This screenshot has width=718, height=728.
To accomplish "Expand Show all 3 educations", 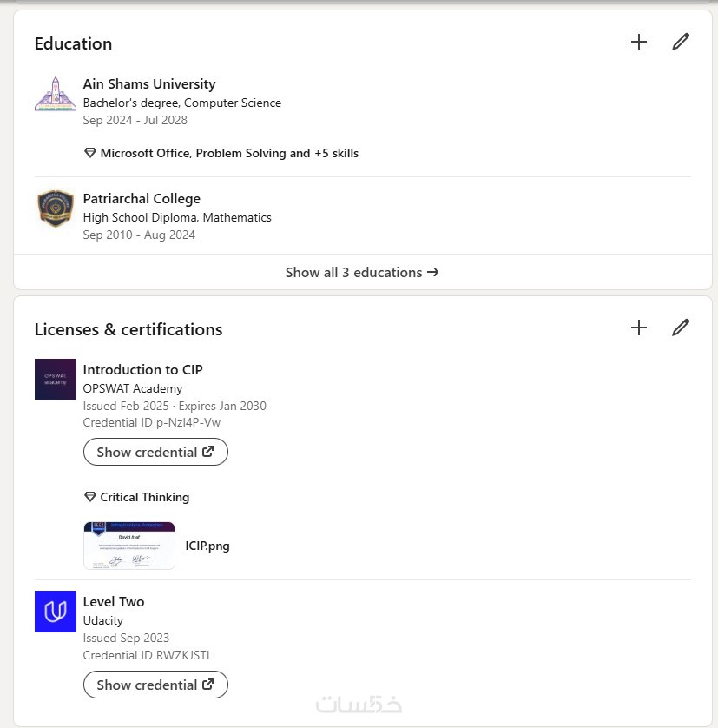I will 362,273.
